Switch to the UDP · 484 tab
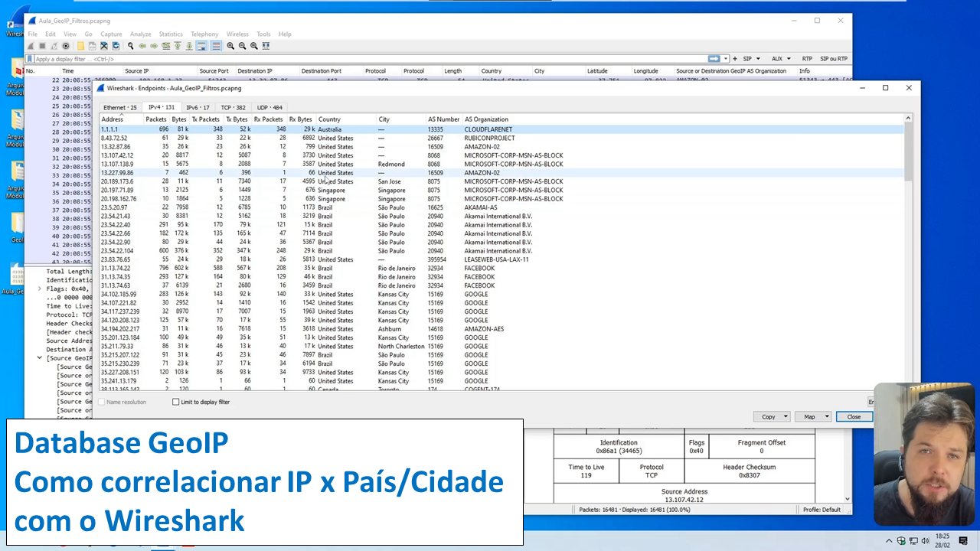The width and height of the screenshot is (980, 551). coord(269,108)
